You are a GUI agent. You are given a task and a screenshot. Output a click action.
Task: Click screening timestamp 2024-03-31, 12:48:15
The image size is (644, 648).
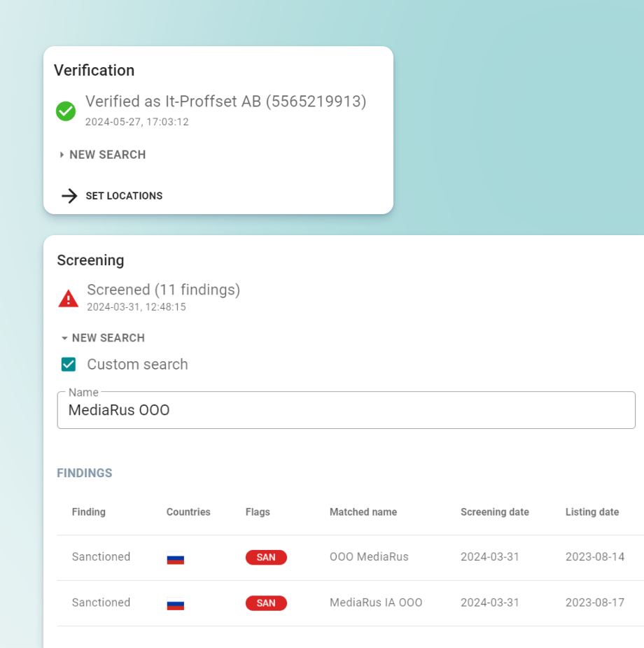coord(136,307)
